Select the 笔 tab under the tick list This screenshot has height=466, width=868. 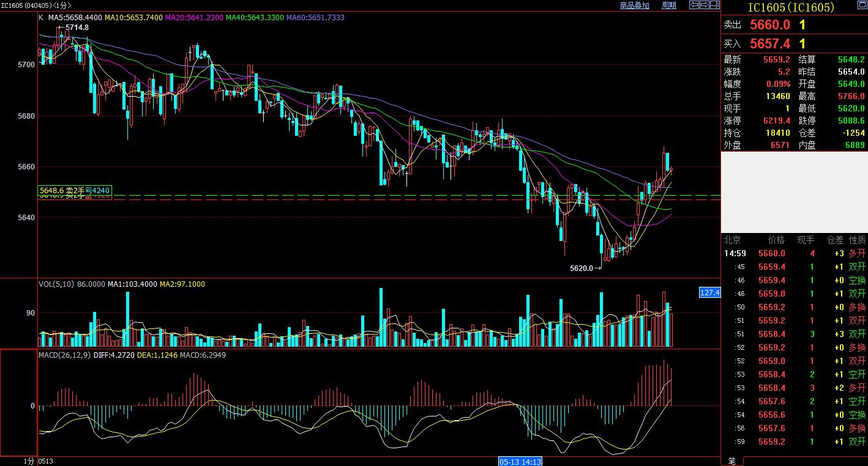(x=731, y=460)
